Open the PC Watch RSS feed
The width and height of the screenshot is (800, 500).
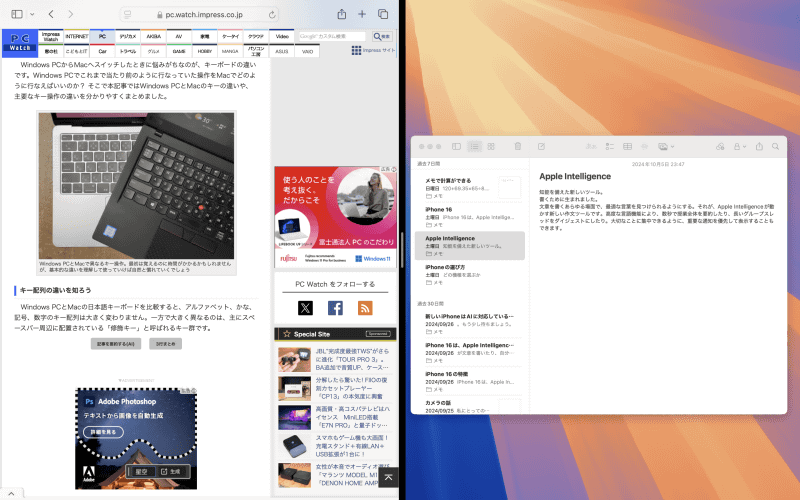[365, 308]
